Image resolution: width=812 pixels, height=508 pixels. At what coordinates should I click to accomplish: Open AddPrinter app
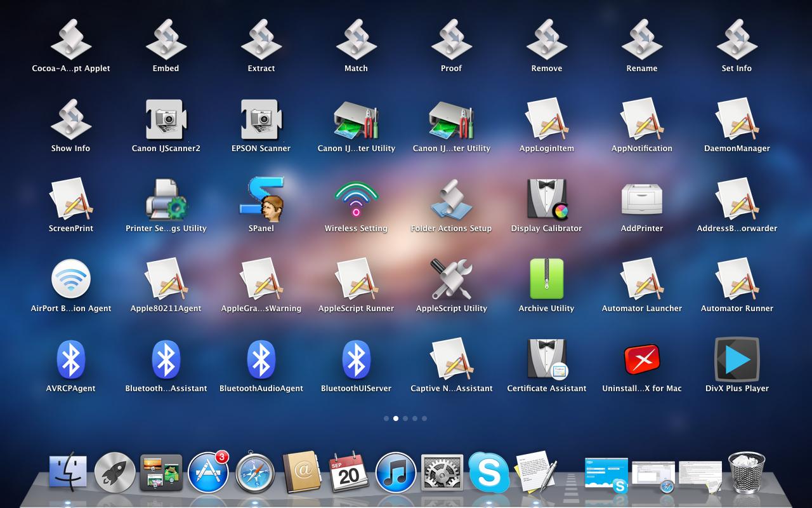click(642, 199)
